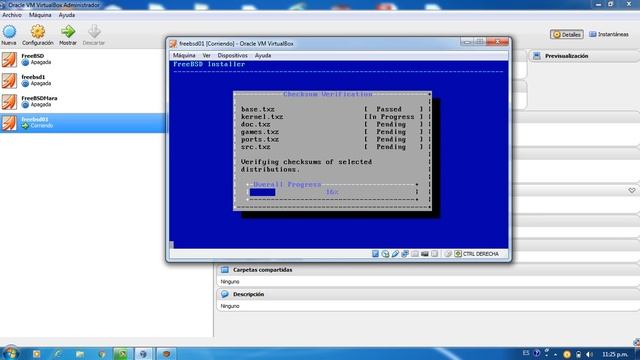Click the Overall Progress bar in installer

point(332,192)
